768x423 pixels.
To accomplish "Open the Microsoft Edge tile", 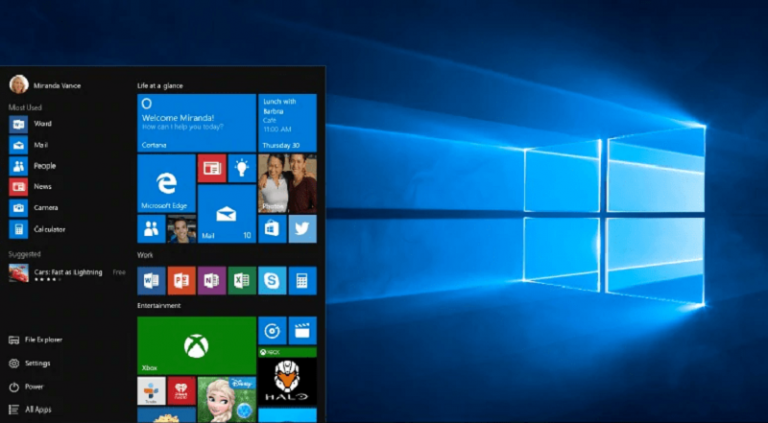I will (166, 183).
